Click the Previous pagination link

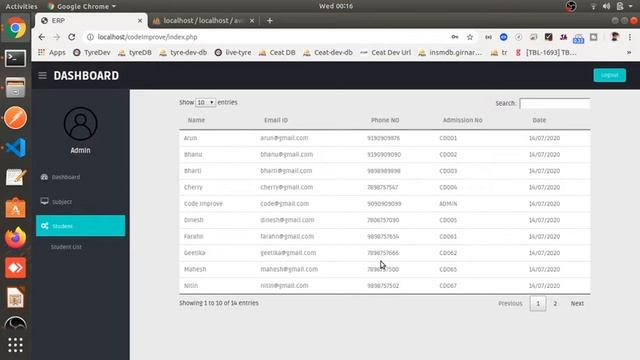click(x=510, y=304)
